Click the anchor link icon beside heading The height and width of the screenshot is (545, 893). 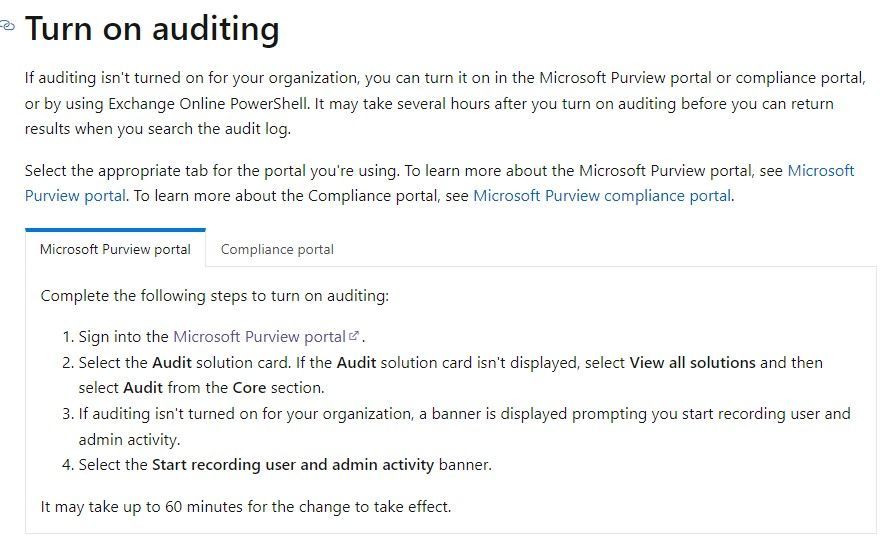point(7,26)
